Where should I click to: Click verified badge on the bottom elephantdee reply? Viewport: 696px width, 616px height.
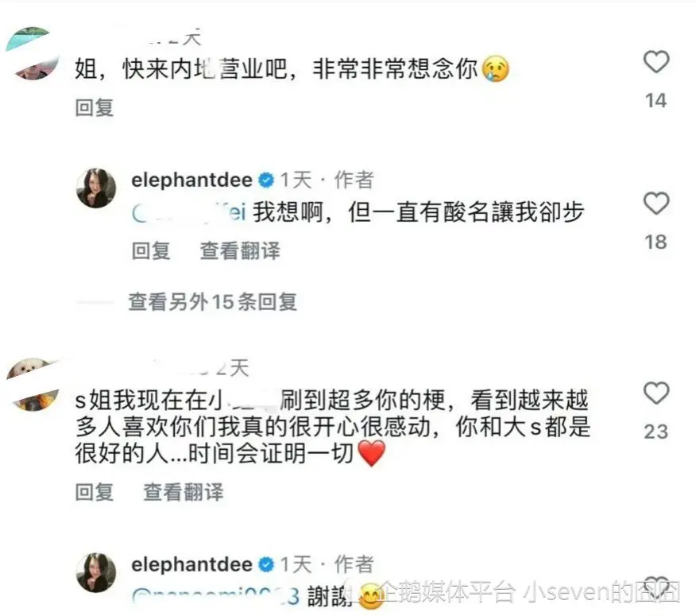(x=266, y=564)
